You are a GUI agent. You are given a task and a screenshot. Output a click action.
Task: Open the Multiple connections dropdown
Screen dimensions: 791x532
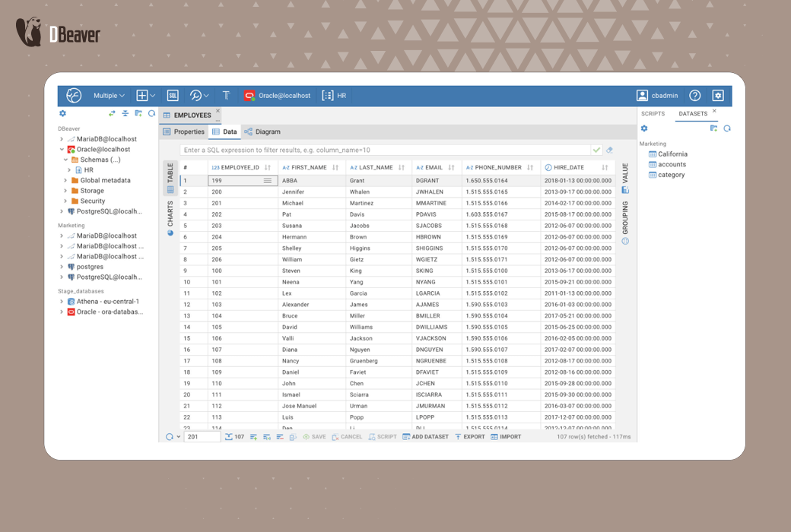click(x=109, y=95)
